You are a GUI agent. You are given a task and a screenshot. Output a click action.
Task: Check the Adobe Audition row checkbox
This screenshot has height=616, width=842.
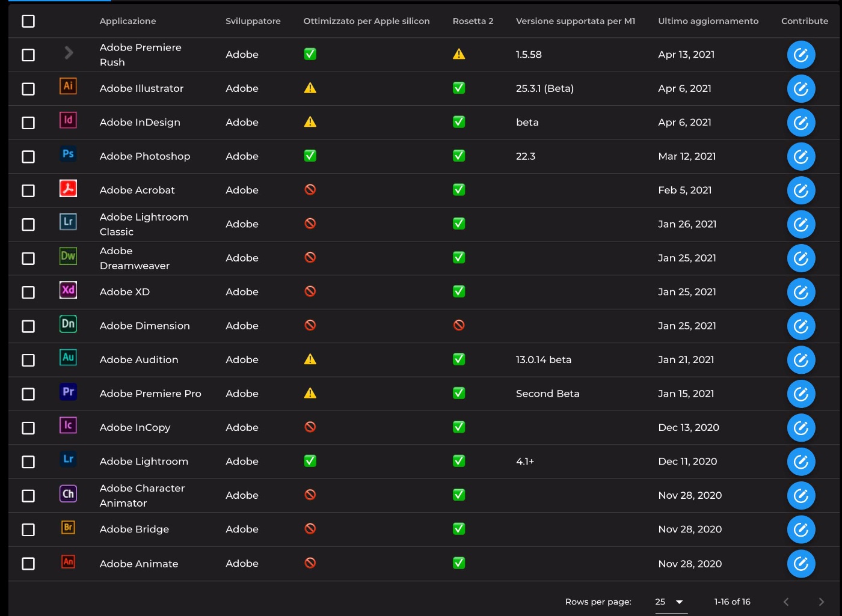tap(28, 360)
